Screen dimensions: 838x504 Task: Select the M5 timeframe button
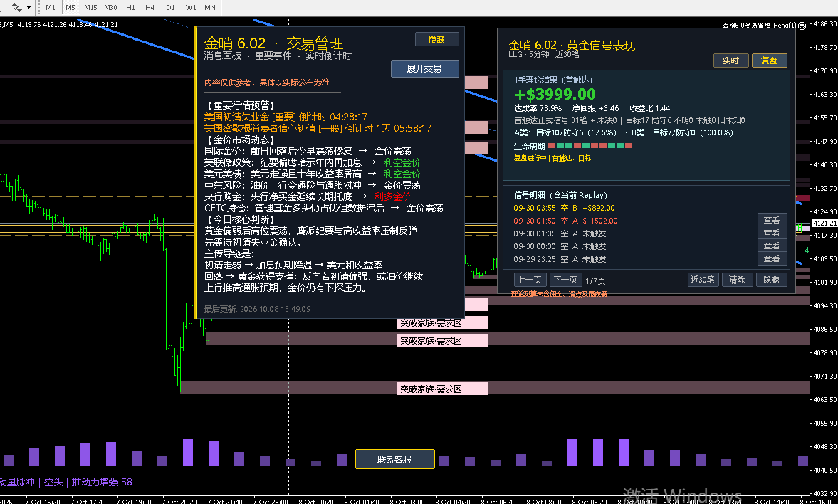[x=70, y=8]
